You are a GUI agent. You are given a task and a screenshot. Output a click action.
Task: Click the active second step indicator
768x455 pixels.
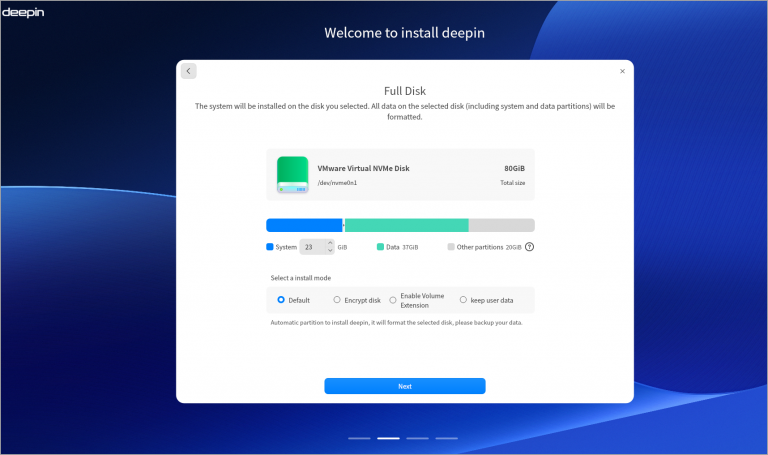pos(388,438)
